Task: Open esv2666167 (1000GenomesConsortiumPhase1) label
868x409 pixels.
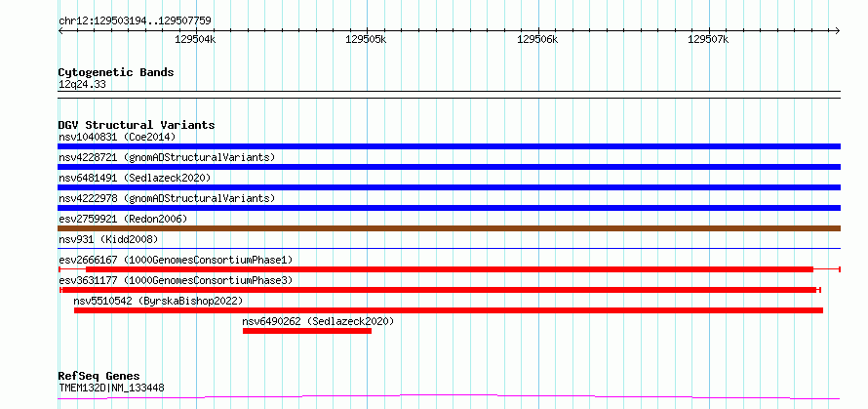Action: tap(176, 260)
